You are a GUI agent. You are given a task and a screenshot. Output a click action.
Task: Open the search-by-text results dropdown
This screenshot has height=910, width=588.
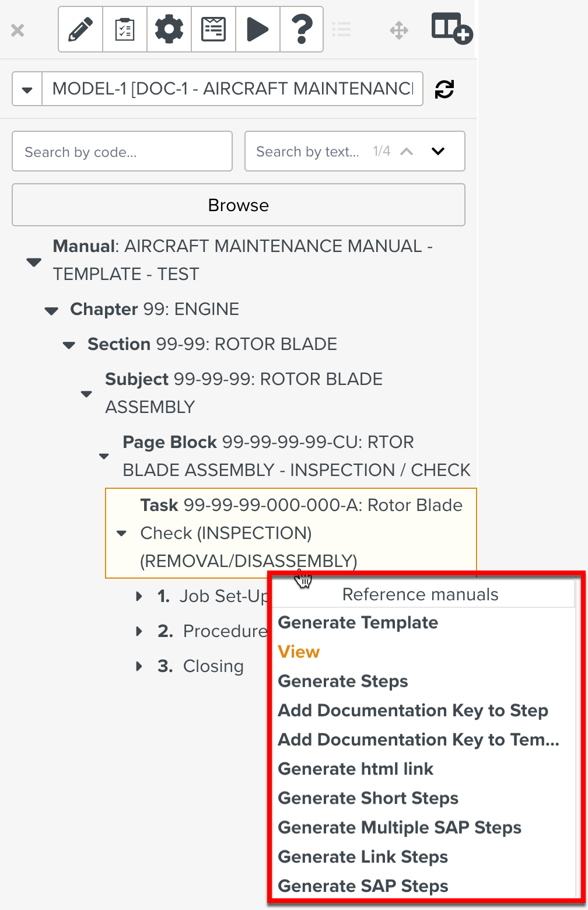[438, 151]
